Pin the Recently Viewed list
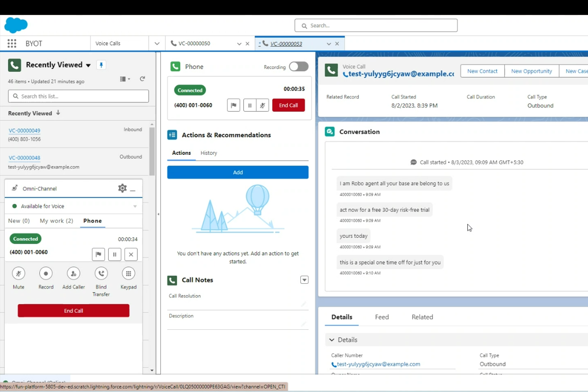The width and height of the screenshot is (588, 392). 101,65
